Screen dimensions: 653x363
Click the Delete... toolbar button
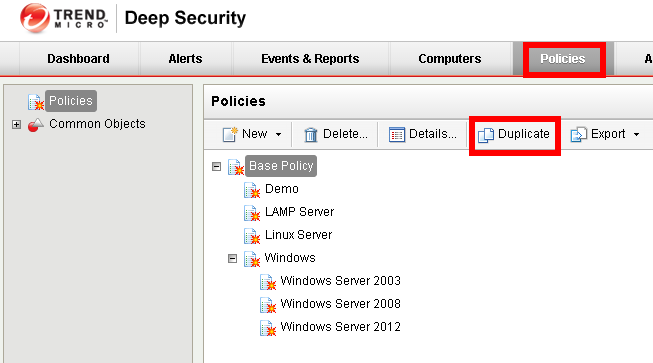[335, 134]
